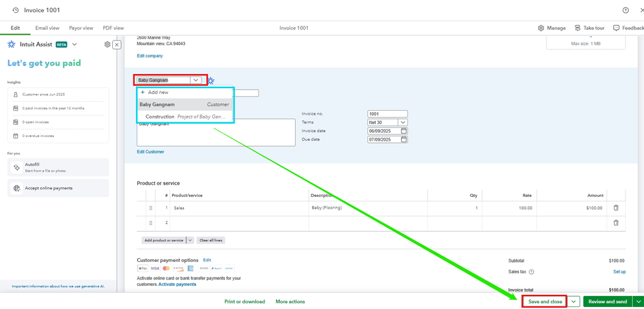This screenshot has width=644, height=309.
Task: Expand the Review and send options arrow
Action: click(639, 302)
